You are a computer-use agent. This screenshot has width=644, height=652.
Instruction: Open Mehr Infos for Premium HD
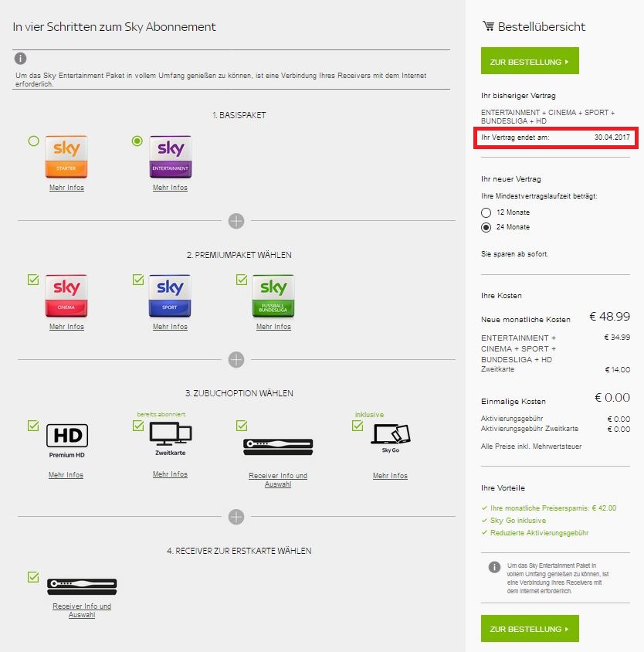pos(66,475)
